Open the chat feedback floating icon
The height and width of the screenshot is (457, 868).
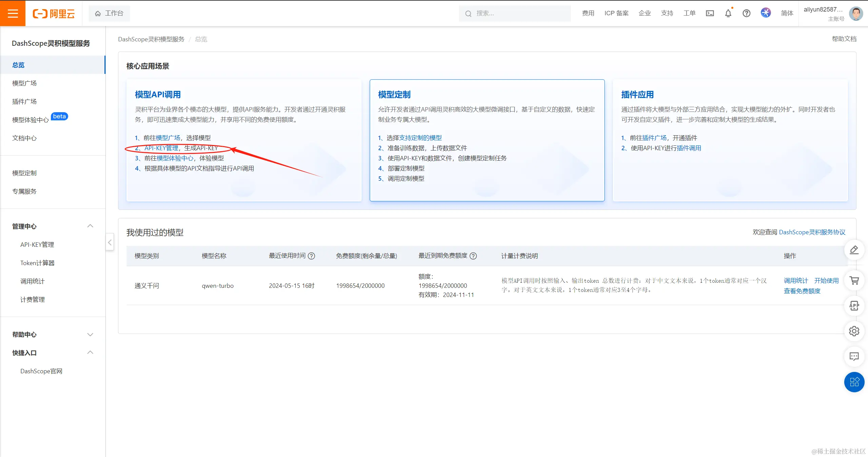click(854, 356)
